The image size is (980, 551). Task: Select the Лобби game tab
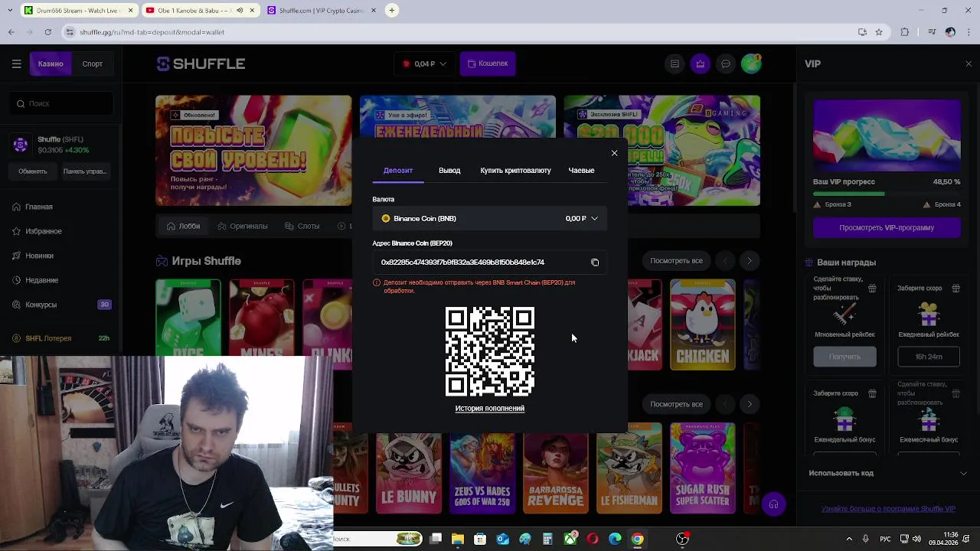click(183, 227)
